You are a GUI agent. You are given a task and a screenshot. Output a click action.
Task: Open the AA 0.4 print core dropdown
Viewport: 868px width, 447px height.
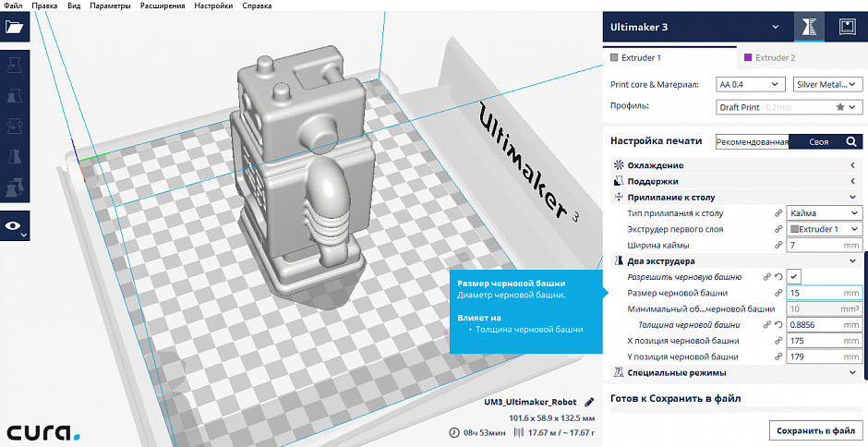750,84
